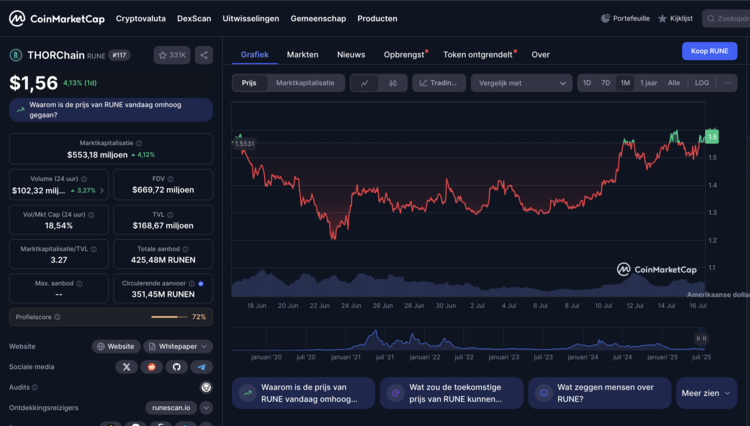Image resolution: width=750 pixels, height=426 pixels.
Task: Switch to Token ontgrendelt tab
Action: pos(478,55)
